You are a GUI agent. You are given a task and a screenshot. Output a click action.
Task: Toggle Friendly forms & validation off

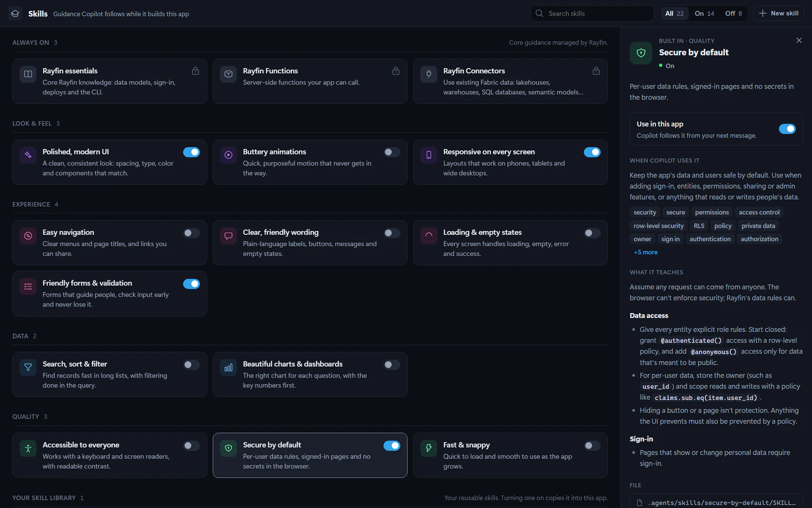coord(191,284)
